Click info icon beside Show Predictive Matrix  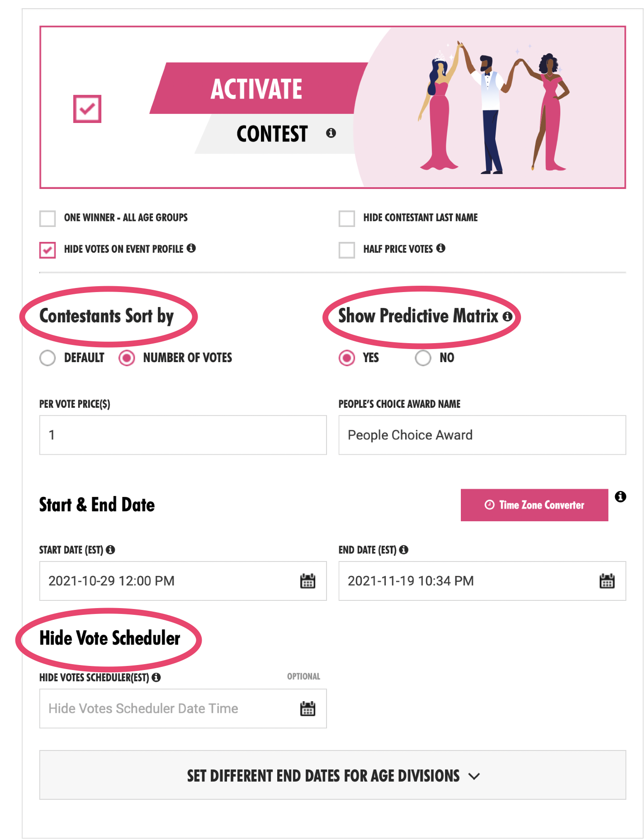[x=507, y=316]
